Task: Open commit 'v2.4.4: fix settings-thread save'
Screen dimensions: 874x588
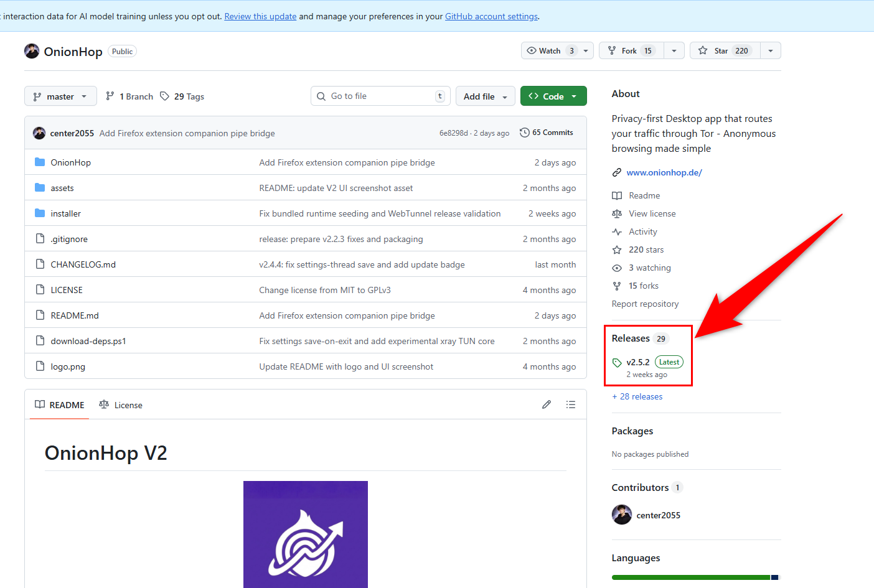Action: 362,264
